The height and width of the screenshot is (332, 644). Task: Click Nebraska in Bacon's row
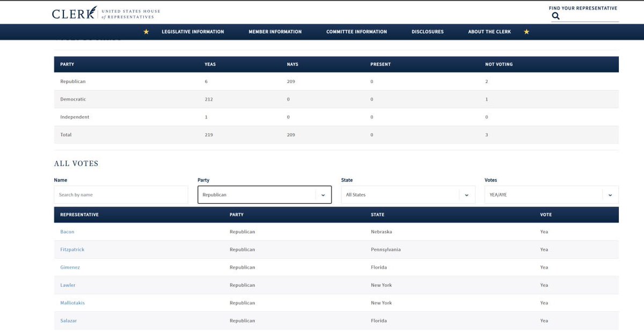(x=381, y=232)
